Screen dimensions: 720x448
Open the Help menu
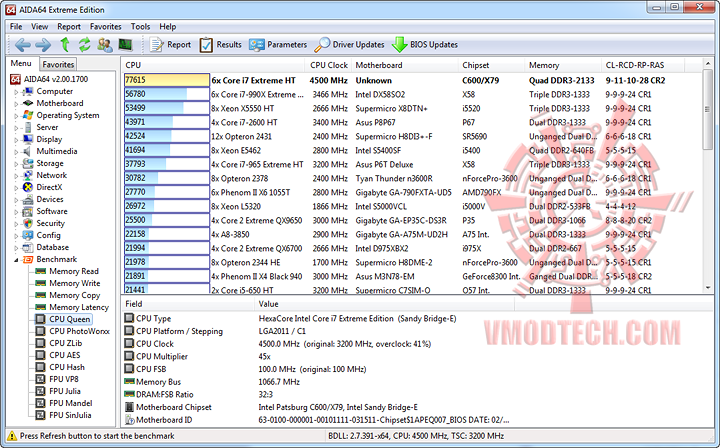[x=168, y=27]
